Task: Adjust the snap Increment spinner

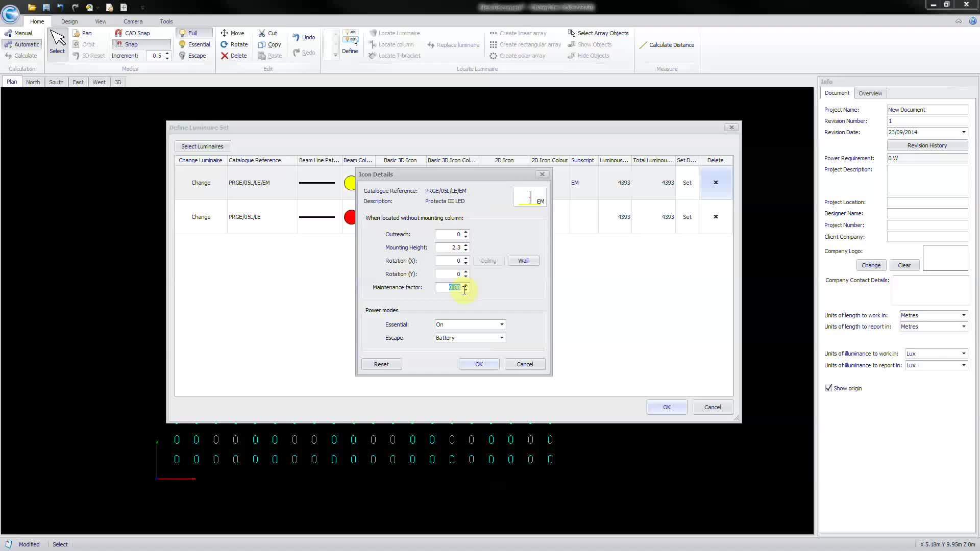Action: (x=167, y=56)
